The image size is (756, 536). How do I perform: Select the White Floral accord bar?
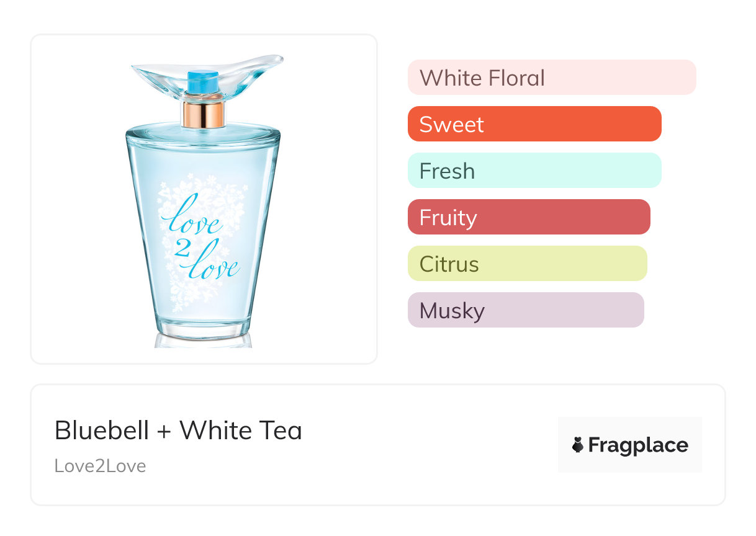tap(551, 78)
